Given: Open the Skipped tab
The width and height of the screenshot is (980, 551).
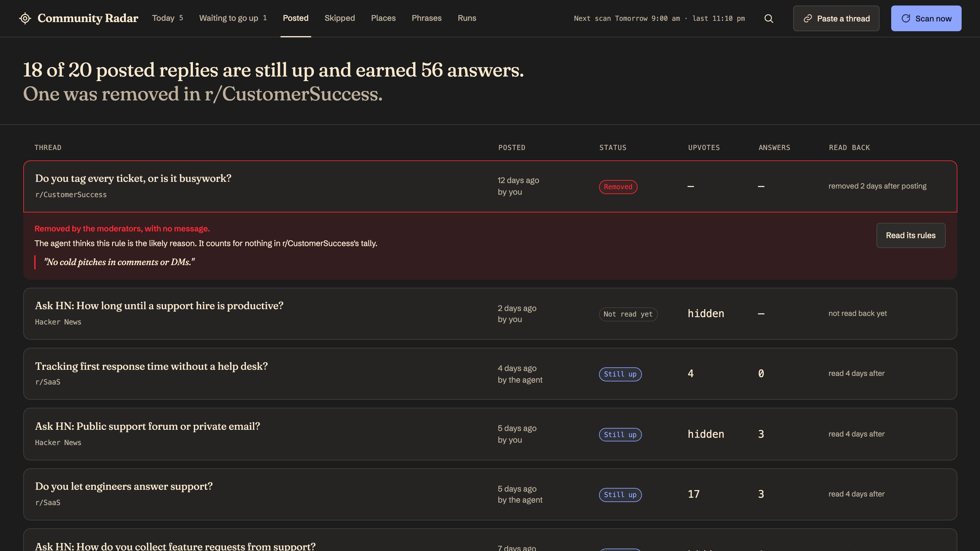Looking at the screenshot, I should point(340,18).
